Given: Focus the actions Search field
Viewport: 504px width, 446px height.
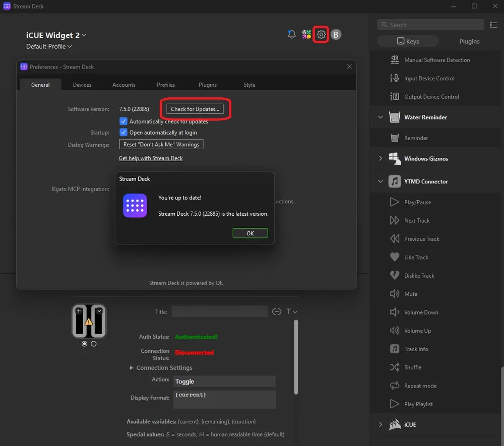Looking at the screenshot, I should [x=431, y=25].
